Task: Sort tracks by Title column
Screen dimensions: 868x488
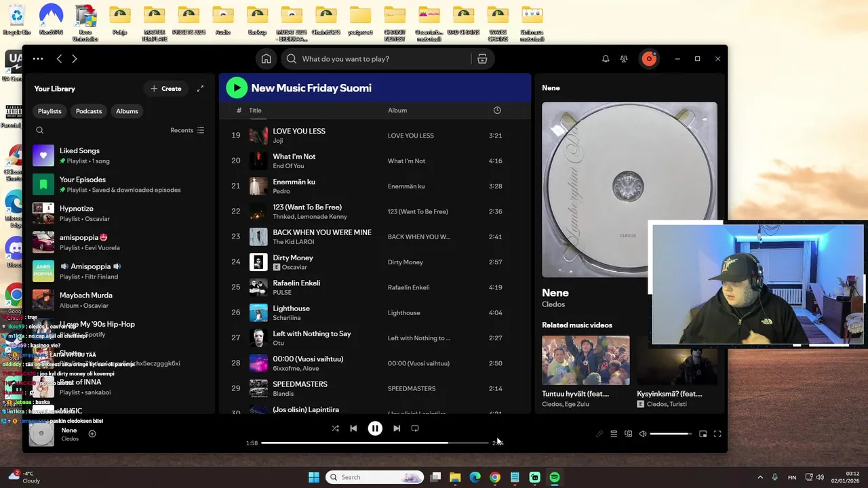Action: pyautogui.click(x=255, y=110)
